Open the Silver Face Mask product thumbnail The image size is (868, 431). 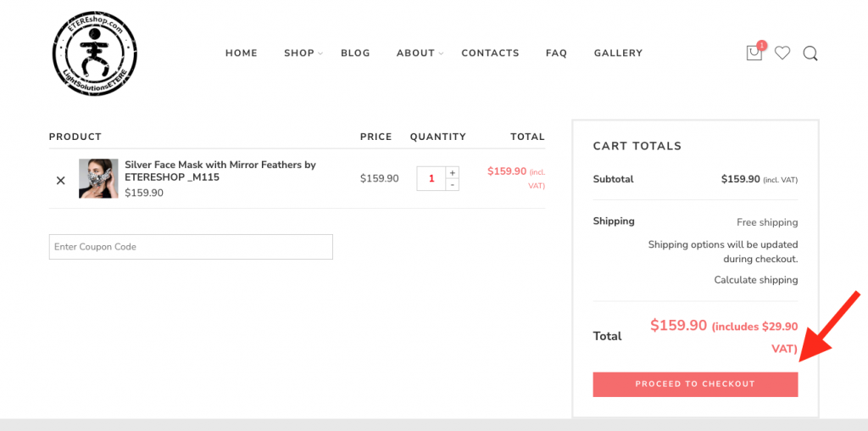(x=98, y=178)
